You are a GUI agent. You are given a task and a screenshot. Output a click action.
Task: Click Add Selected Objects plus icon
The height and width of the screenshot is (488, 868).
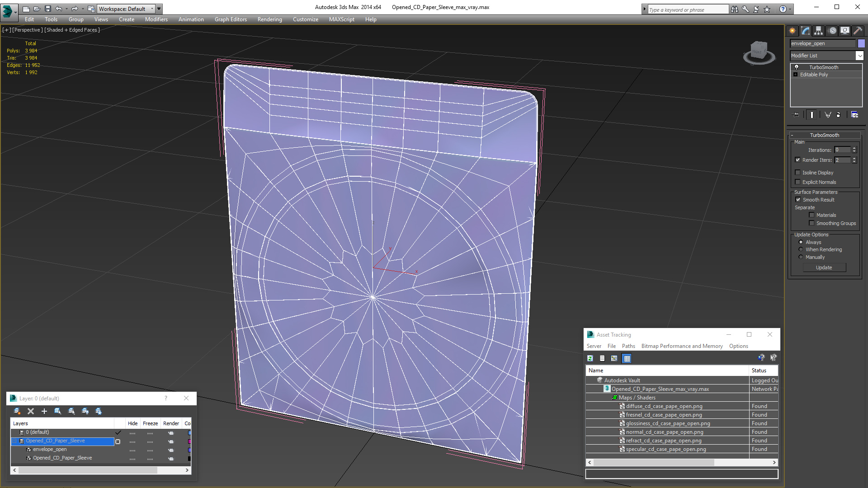point(44,411)
